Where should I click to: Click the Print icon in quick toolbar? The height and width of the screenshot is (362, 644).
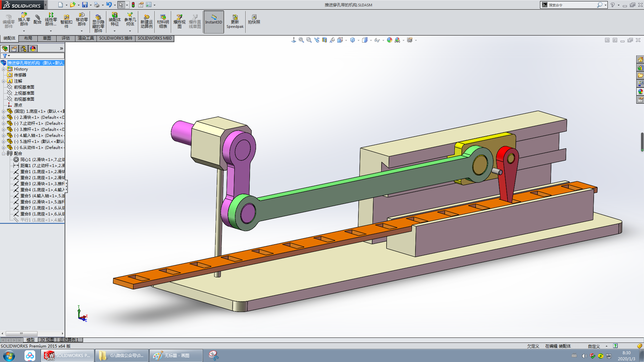(x=97, y=5)
